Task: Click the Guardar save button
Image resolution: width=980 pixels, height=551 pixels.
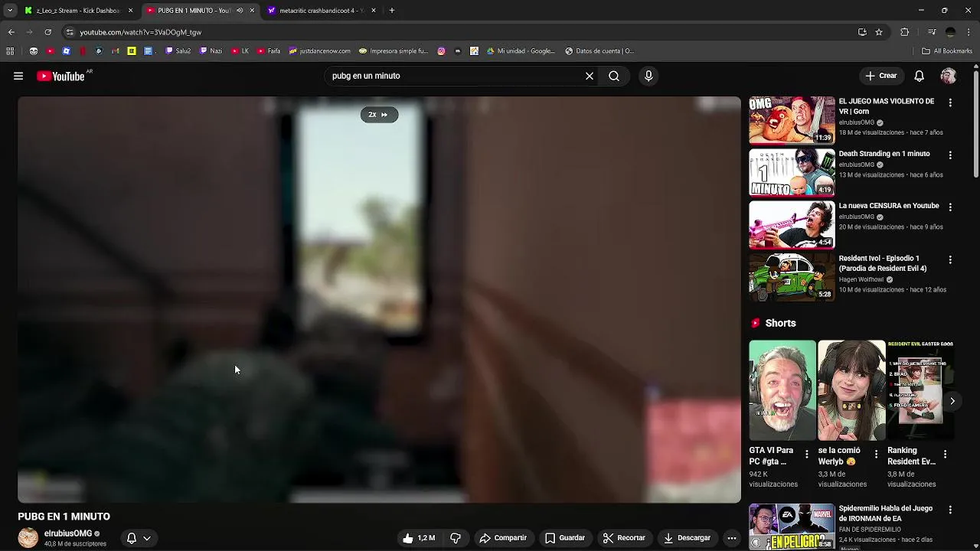Action: pos(565,538)
